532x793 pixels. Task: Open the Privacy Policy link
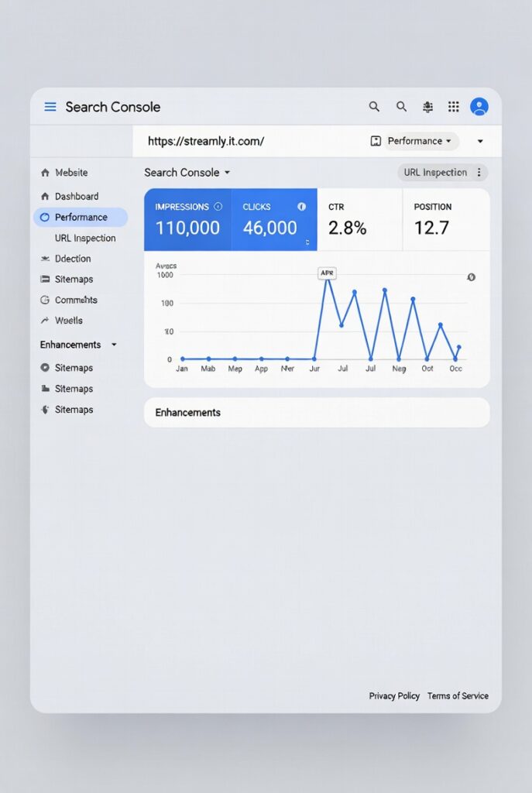tap(394, 696)
